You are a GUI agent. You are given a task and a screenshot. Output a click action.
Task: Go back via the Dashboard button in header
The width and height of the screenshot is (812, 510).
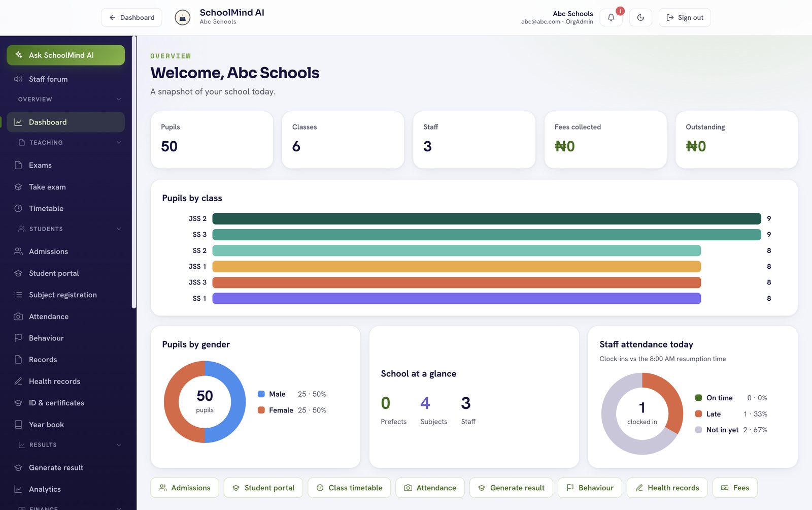[x=131, y=17]
